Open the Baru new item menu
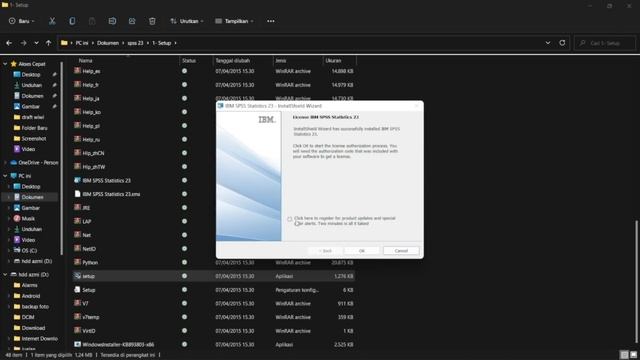Viewport: 640px width, 360px height. point(22,21)
